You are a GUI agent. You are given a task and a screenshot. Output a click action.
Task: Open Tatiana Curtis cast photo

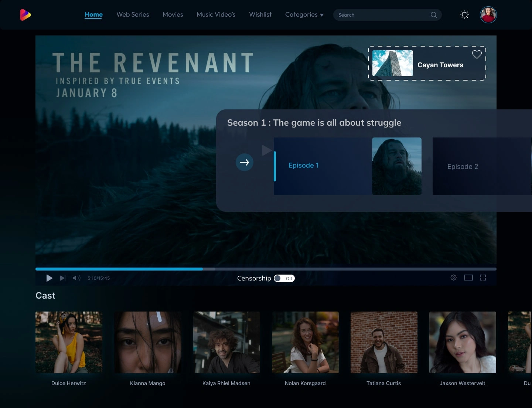(x=384, y=342)
